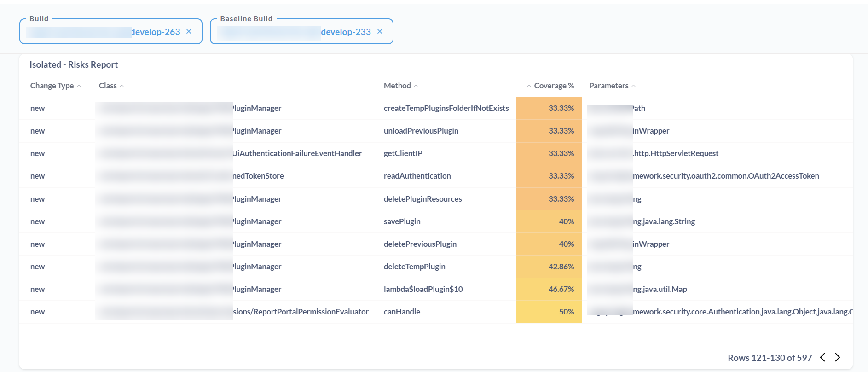Screen dimensions: 868x372
Task: Click the Isolated - Risks Report title
Action: tap(74, 64)
